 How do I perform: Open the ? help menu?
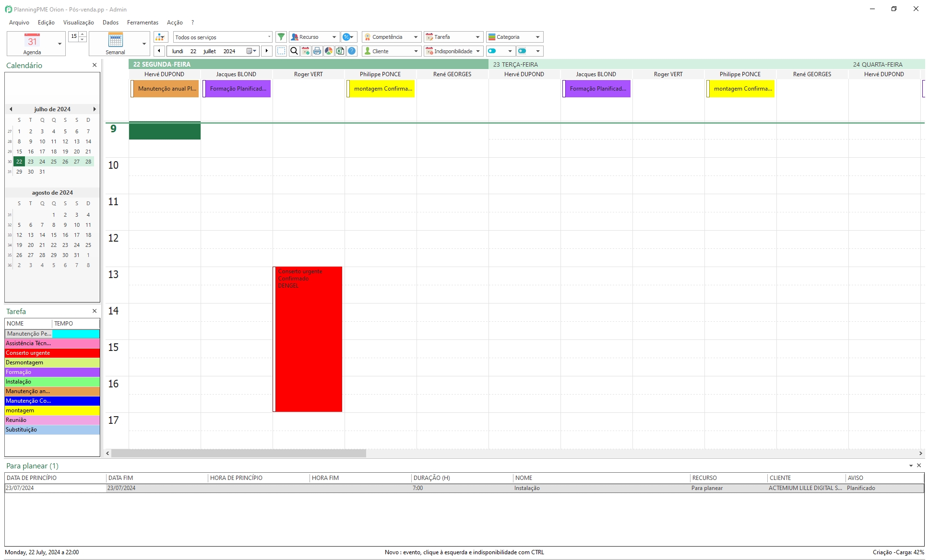pyautogui.click(x=192, y=23)
